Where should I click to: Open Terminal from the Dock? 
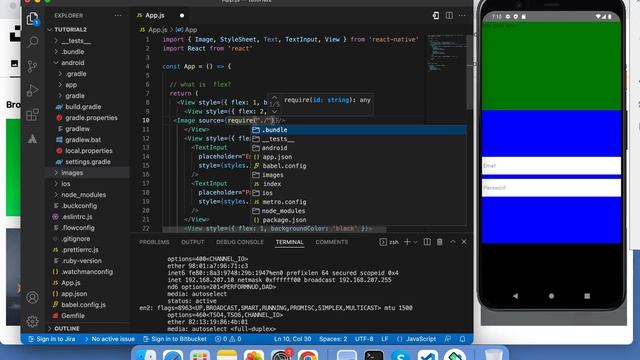(374, 356)
